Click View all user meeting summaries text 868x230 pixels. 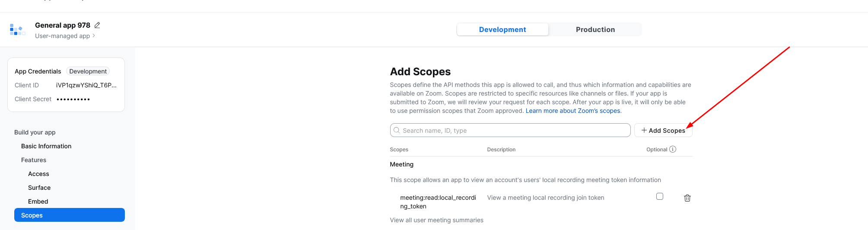(x=436, y=220)
